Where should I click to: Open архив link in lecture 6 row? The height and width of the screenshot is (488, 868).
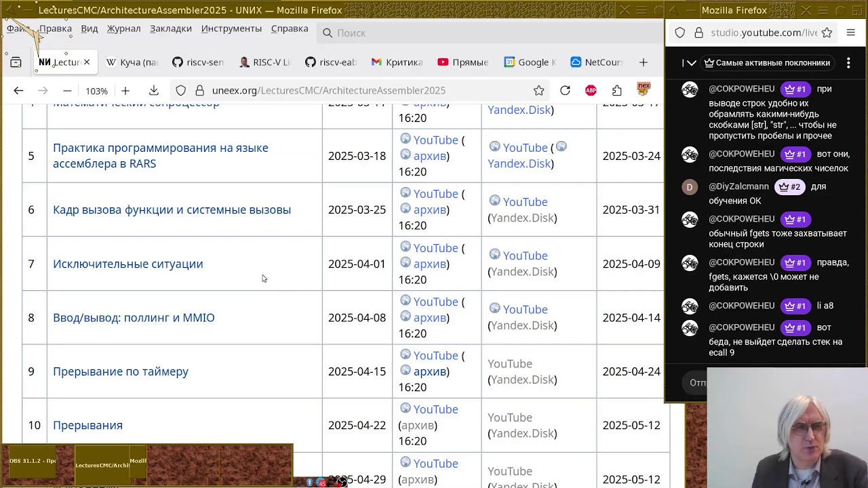(430, 209)
